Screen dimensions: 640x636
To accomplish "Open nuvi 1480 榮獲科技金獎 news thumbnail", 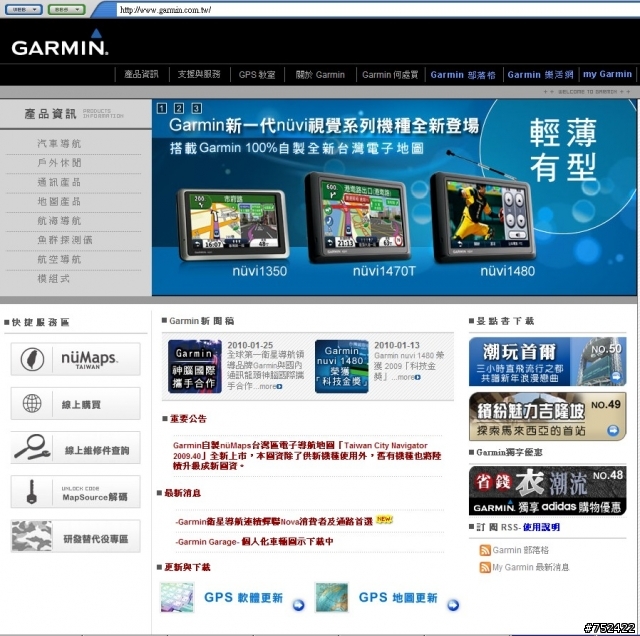I will coord(342,367).
